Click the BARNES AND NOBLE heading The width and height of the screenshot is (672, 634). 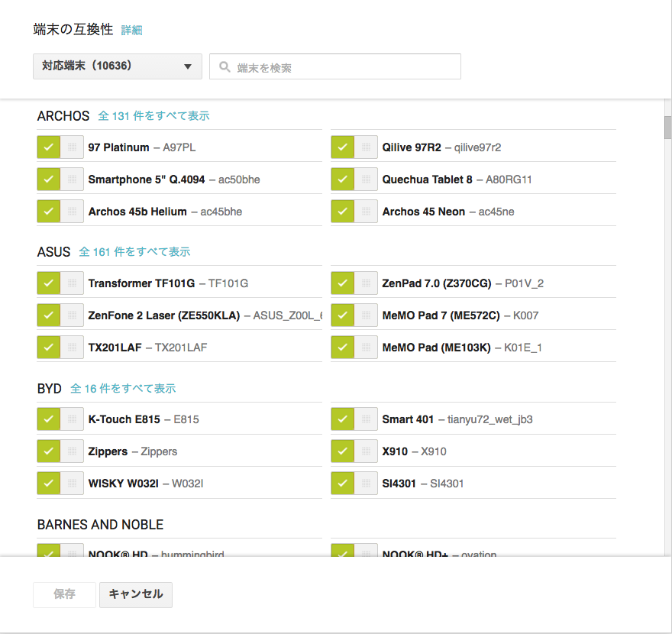coord(100,525)
